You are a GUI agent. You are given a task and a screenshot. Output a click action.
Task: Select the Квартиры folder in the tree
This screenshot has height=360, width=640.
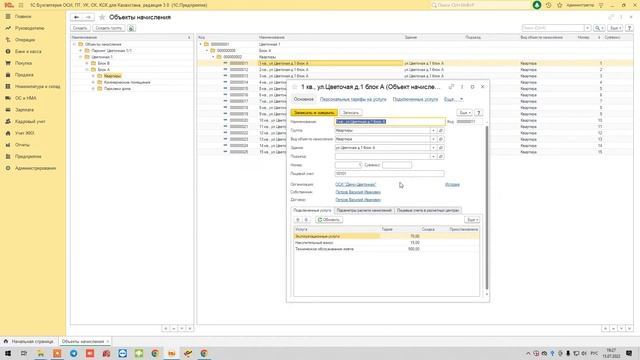(x=112, y=76)
